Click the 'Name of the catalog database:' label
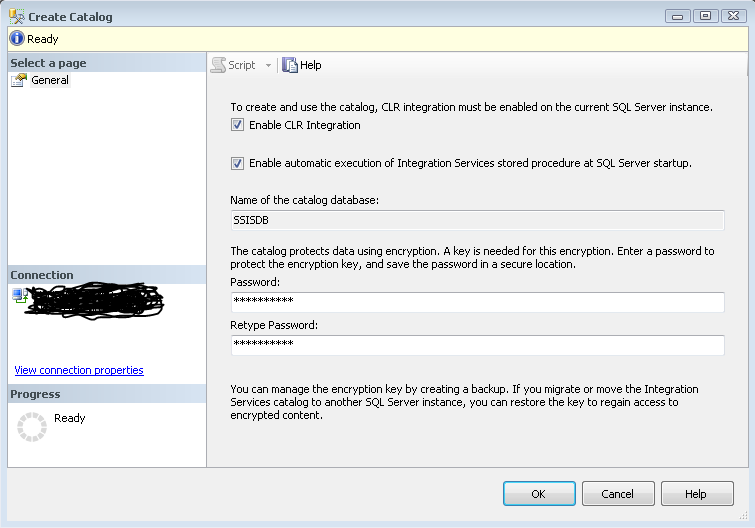 pyautogui.click(x=304, y=200)
